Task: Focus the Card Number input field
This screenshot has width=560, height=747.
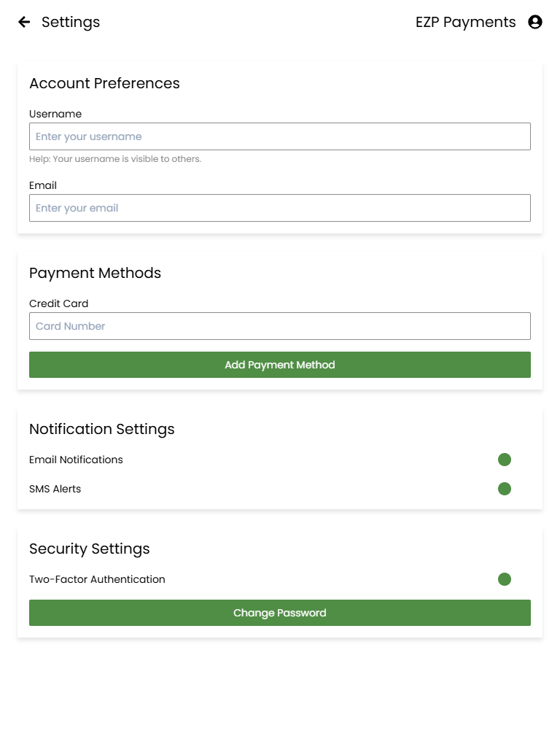Action: [280, 326]
